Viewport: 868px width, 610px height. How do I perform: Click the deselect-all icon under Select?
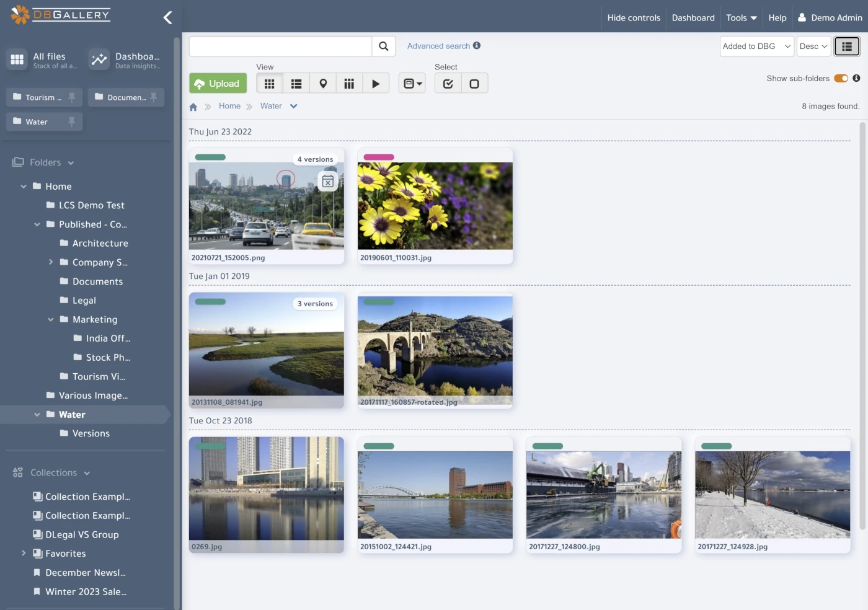click(x=474, y=82)
